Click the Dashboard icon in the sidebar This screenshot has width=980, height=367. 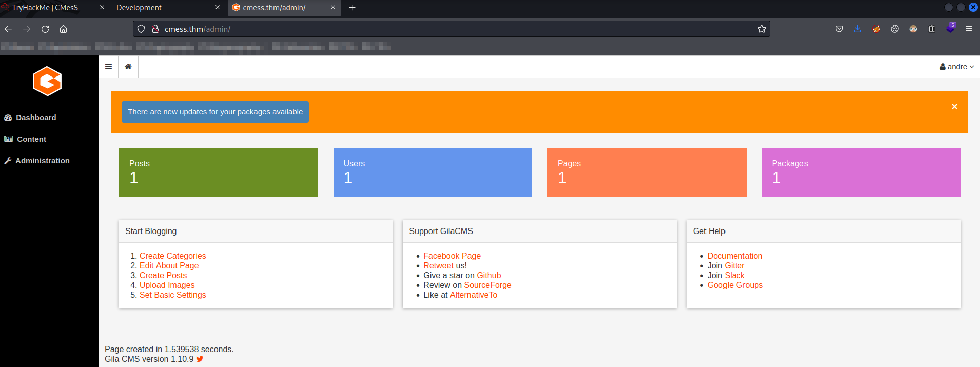pyautogui.click(x=8, y=118)
